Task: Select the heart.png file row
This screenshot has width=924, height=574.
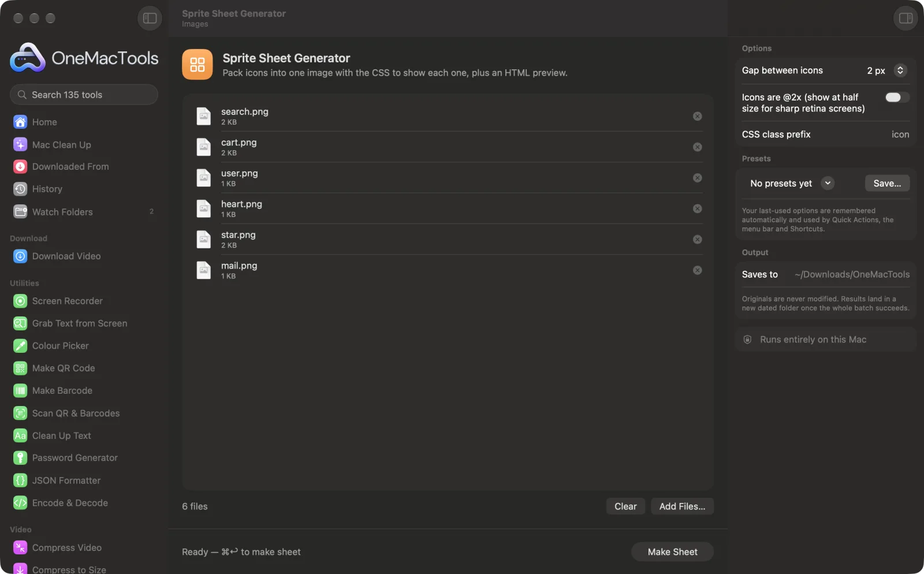Action: [x=448, y=208]
